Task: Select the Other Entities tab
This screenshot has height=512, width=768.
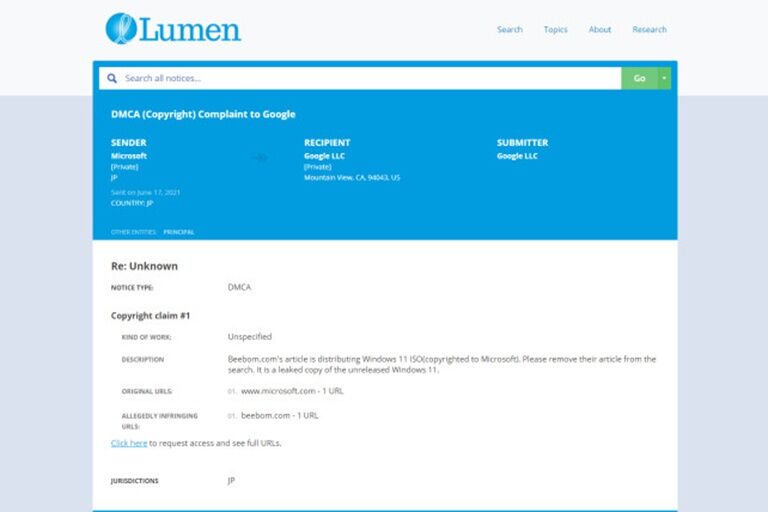Action: [133, 232]
